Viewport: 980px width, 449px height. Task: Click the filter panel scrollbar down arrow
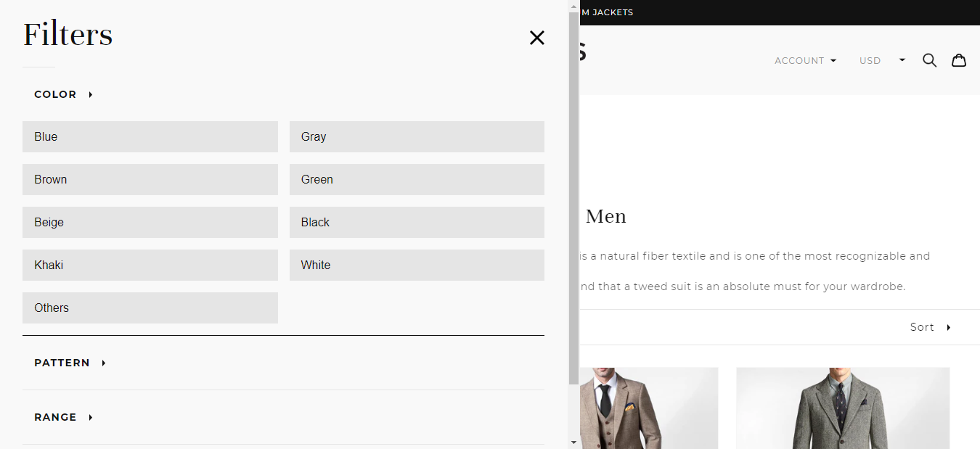click(573, 442)
